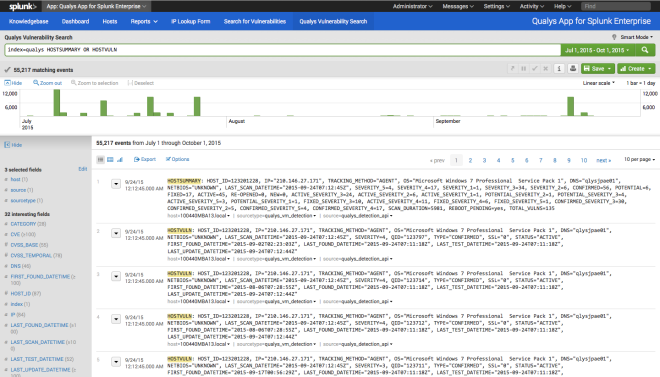Change Linear scale setting

pos(599,83)
